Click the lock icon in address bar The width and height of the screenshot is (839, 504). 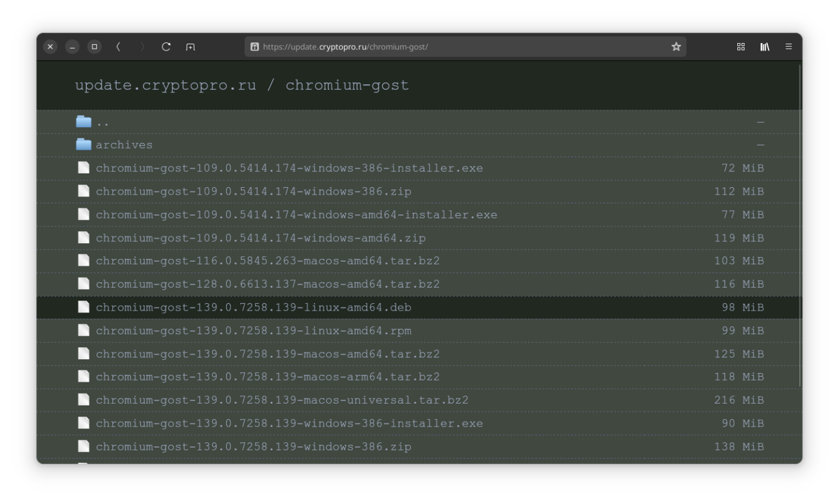click(254, 47)
